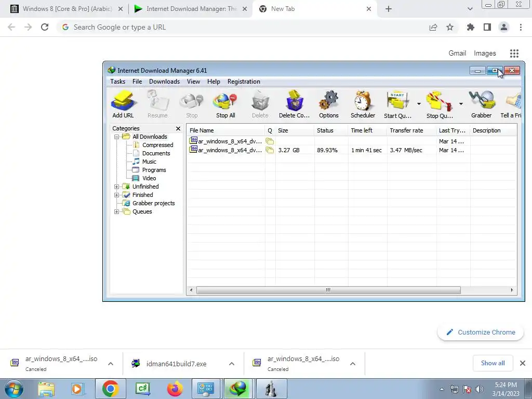The height and width of the screenshot is (399, 532).
Task: Click the horizontal scrollbar thumb in IDM
Action: tap(328, 290)
